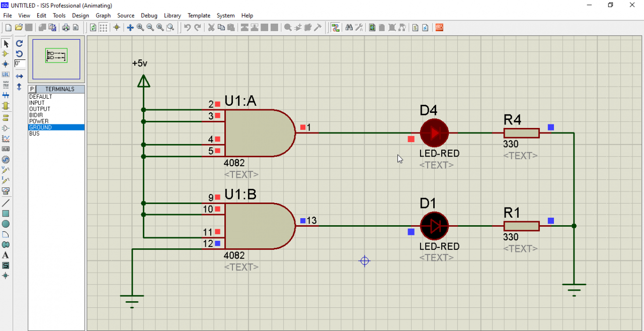Select the 2D Box graphics tool
The height and width of the screenshot is (331, 644).
(x=6, y=214)
